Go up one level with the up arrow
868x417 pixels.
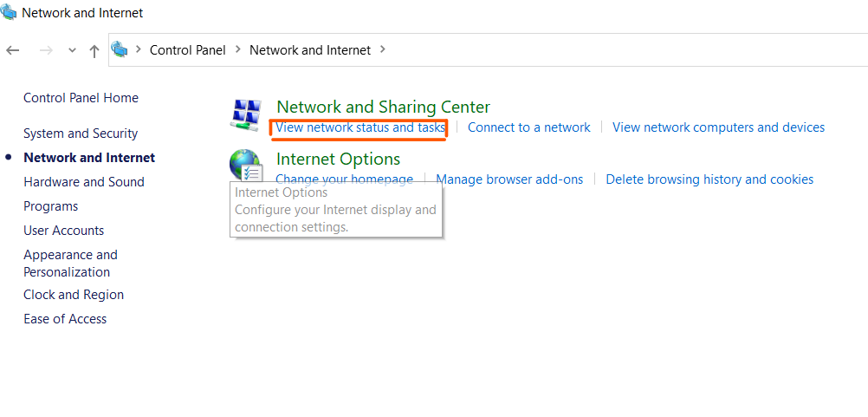[94, 50]
